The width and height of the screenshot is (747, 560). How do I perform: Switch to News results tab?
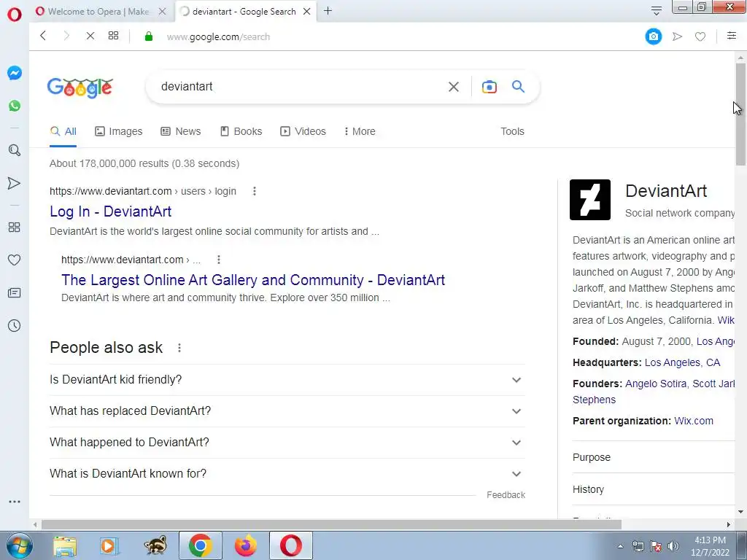pyautogui.click(x=181, y=131)
